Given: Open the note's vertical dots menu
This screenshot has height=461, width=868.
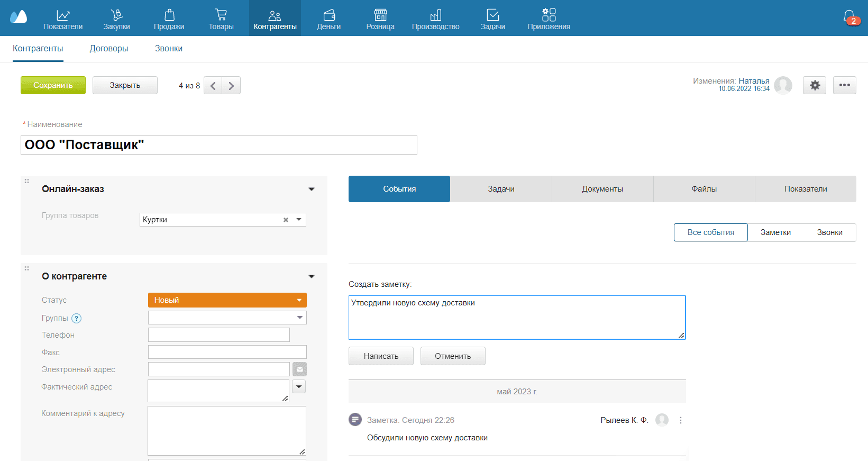Looking at the screenshot, I should pos(681,420).
